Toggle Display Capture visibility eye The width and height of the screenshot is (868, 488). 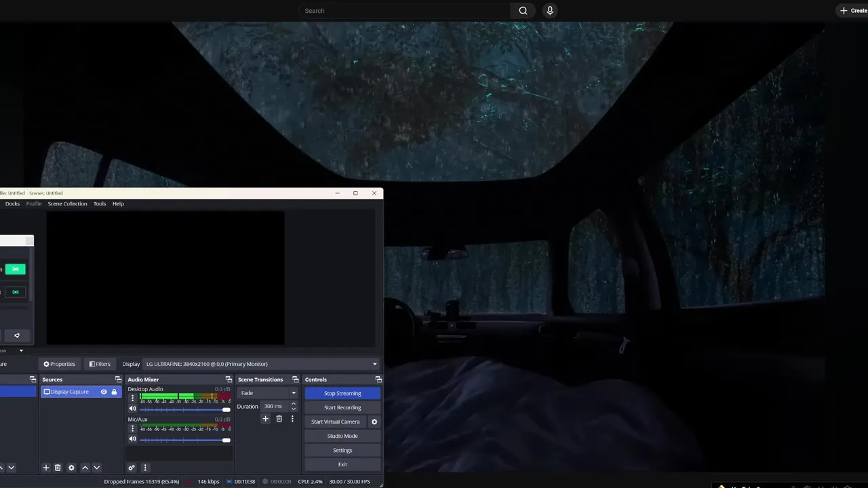coord(104,392)
